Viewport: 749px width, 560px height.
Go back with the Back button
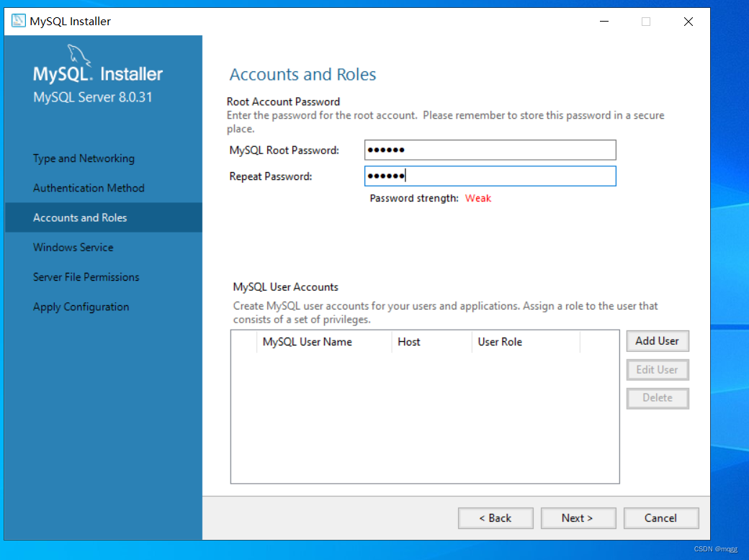[495, 518]
